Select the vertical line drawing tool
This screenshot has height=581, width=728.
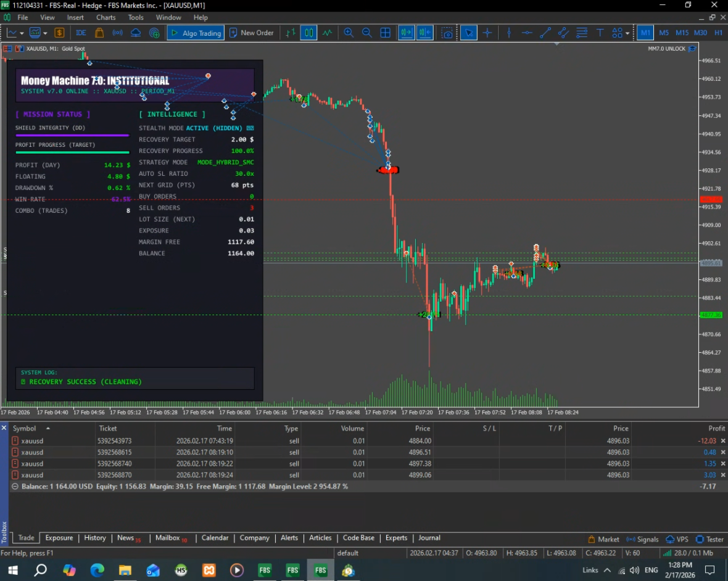[x=509, y=33]
